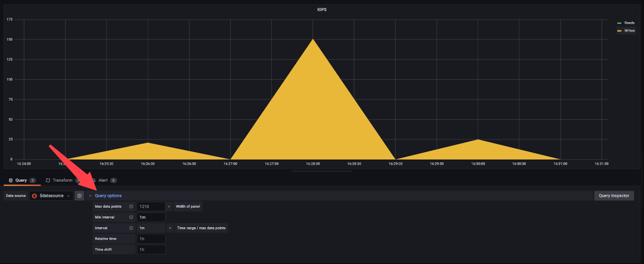Image resolution: width=644 pixels, height=264 pixels.
Task: Click the info icon beside Min interval
Action: click(131, 217)
